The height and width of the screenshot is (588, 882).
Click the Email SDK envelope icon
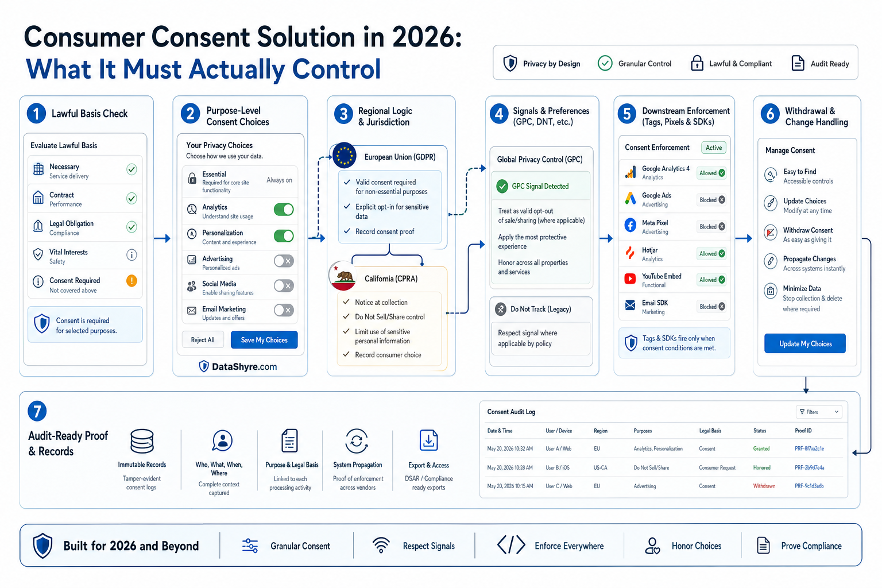(630, 305)
